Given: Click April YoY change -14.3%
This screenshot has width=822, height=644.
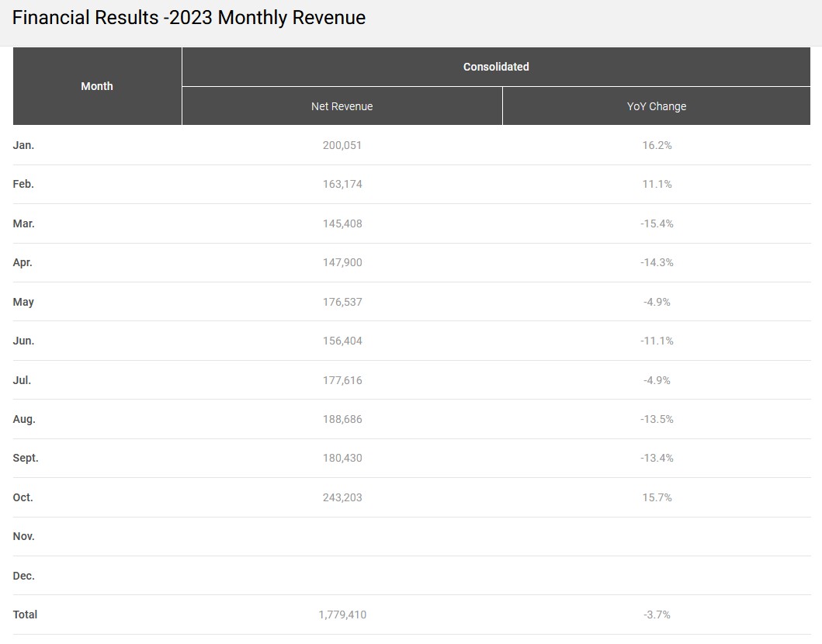Looking at the screenshot, I should (657, 262).
